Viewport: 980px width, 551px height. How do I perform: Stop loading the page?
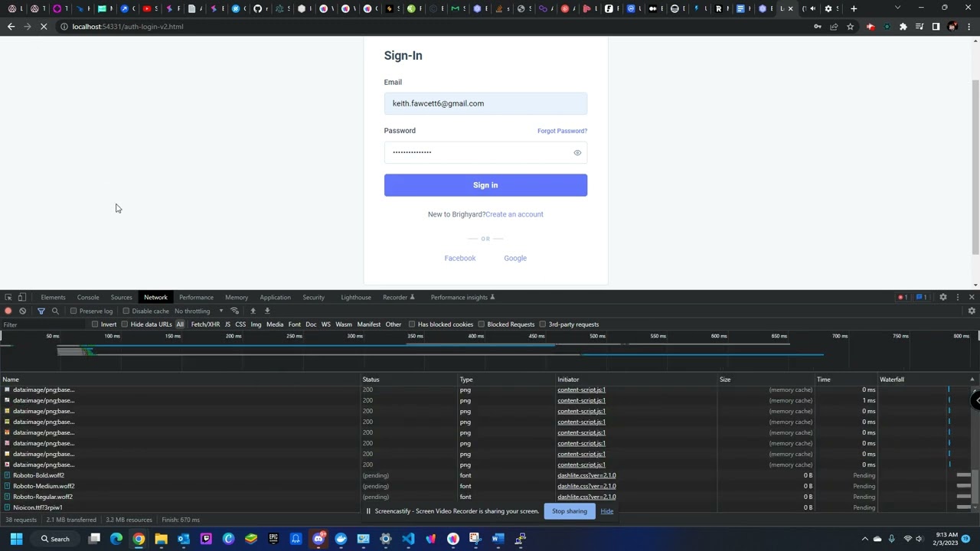[44, 27]
